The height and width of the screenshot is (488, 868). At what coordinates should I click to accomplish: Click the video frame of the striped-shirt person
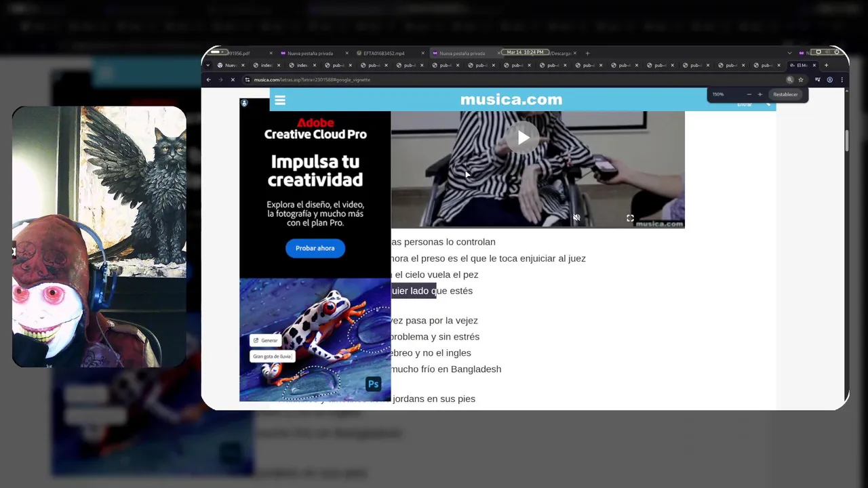pyautogui.click(x=538, y=169)
